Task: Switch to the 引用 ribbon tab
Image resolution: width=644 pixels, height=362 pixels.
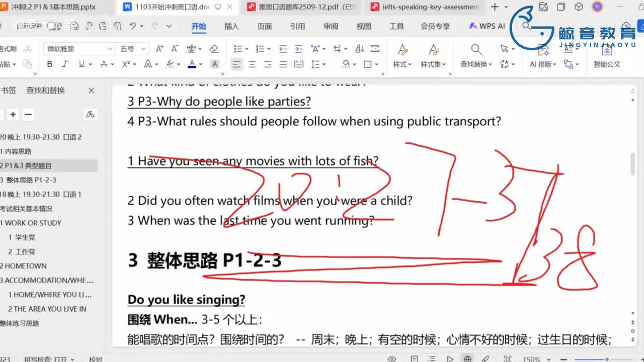Action: pos(298,26)
